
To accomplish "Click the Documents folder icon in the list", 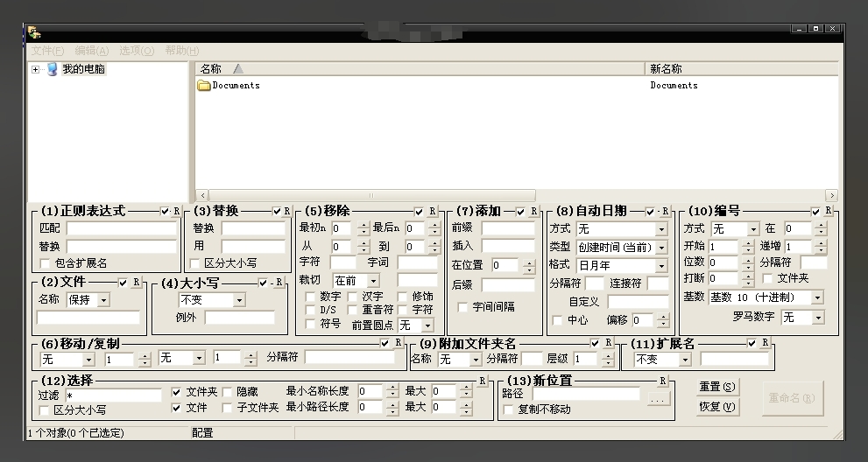I will 204,85.
